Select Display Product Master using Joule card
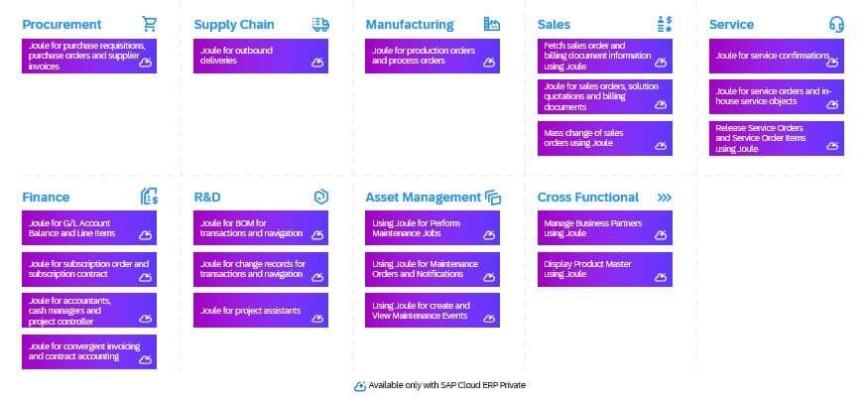Image resolution: width=868 pixels, height=405 pixels. point(604,269)
